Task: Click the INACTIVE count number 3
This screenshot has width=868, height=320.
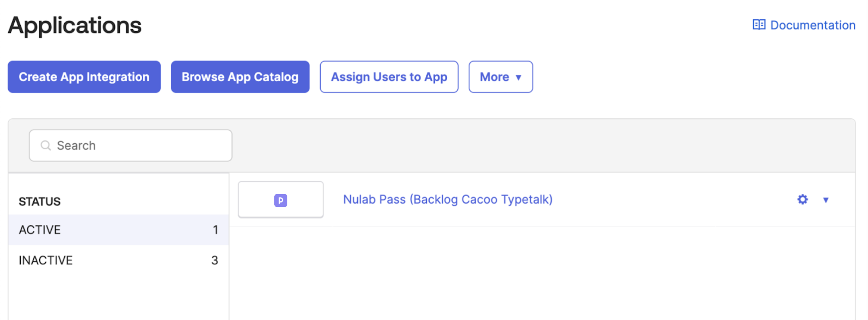Action: click(215, 260)
